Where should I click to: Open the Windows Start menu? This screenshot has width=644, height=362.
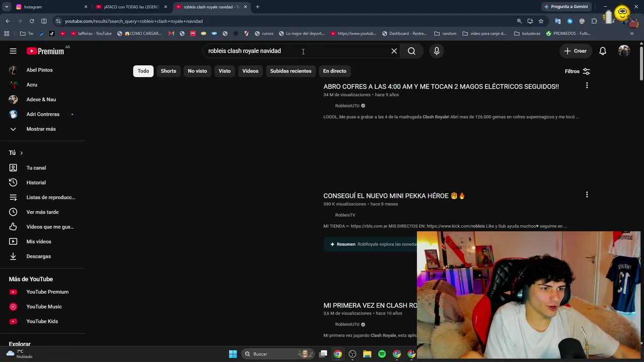(x=233, y=354)
